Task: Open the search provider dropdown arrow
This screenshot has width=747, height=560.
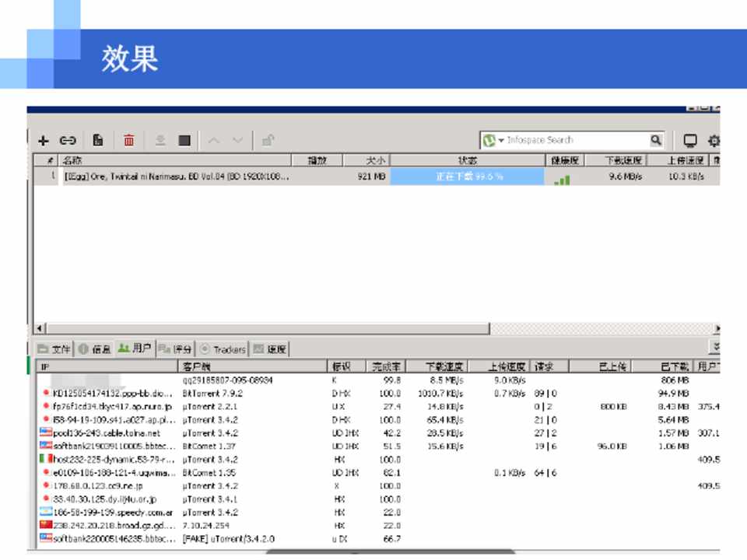Action: 501,141
